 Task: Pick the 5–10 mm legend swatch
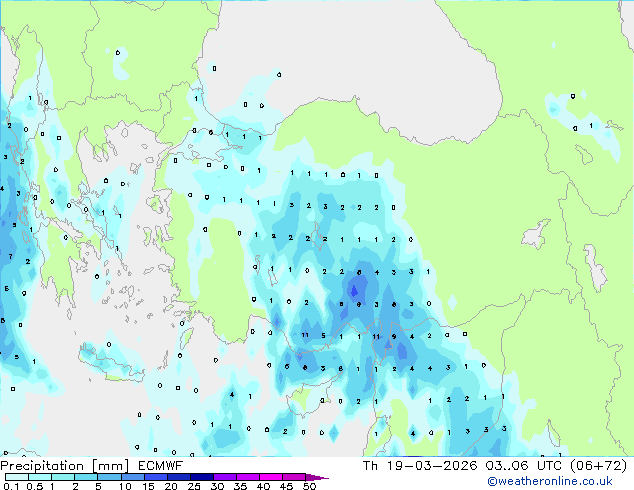tap(109, 477)
